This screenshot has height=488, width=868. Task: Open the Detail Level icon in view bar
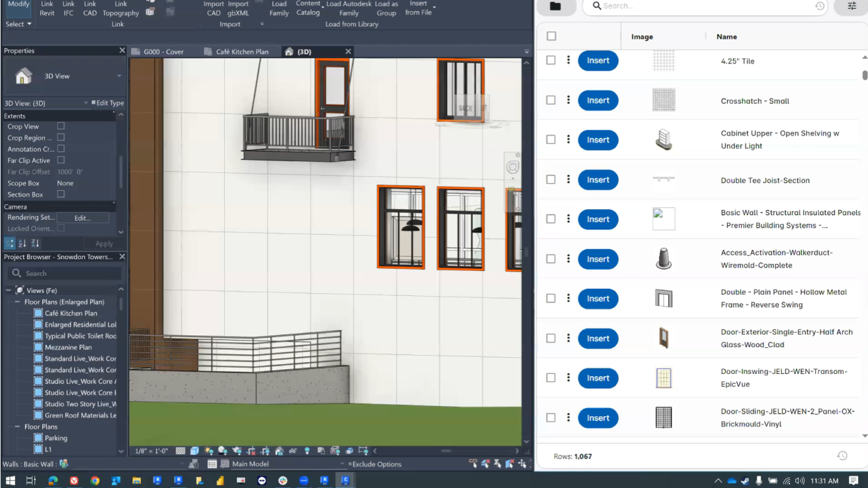[179, 450]
